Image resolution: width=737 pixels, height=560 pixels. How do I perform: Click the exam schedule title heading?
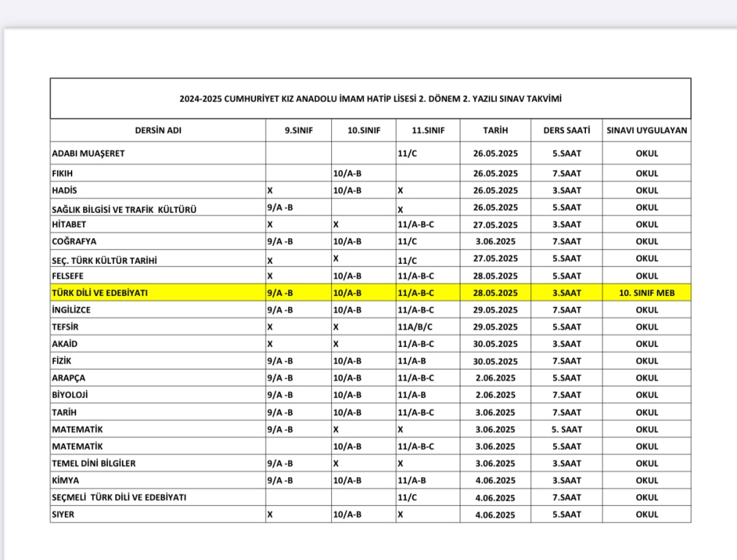pos(370,99)
